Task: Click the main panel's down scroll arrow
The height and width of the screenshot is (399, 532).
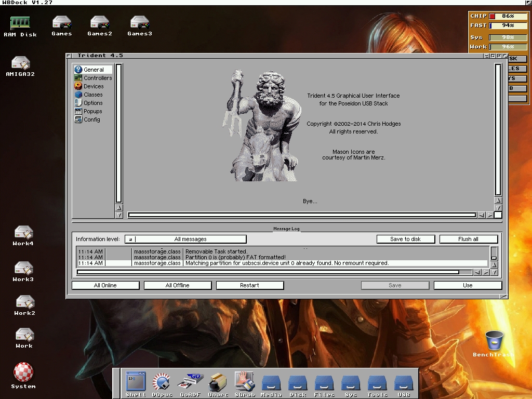Action: 498,208
